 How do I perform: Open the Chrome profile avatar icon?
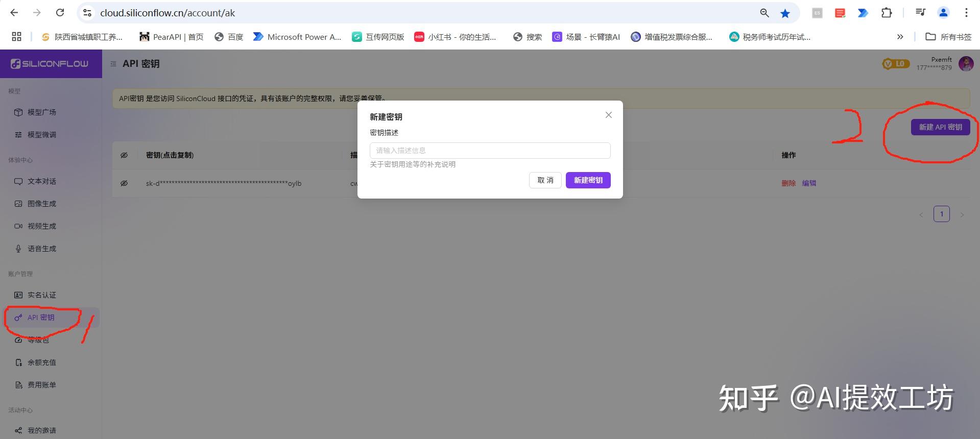point(943,13)
